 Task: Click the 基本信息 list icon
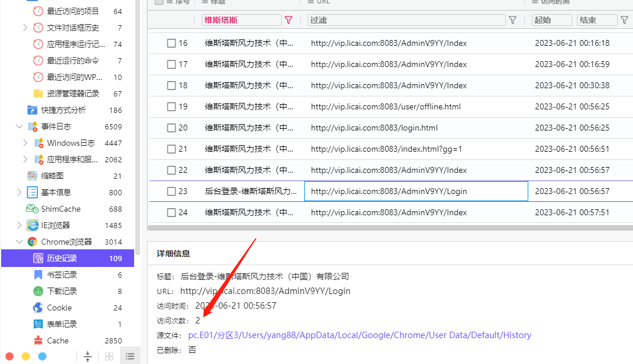pos(32,192)
